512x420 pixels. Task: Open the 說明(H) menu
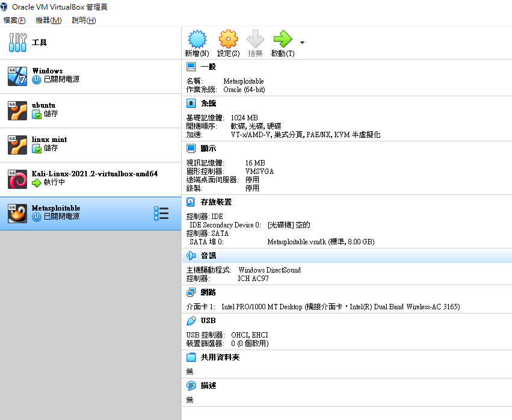click(84, 20)
